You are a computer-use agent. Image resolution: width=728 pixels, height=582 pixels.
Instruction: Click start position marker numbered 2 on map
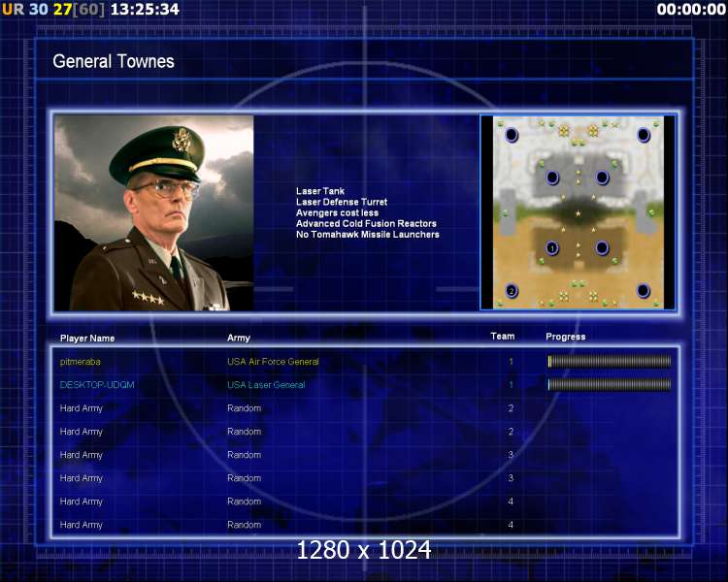pyautogui.click(x=512, y=291)
